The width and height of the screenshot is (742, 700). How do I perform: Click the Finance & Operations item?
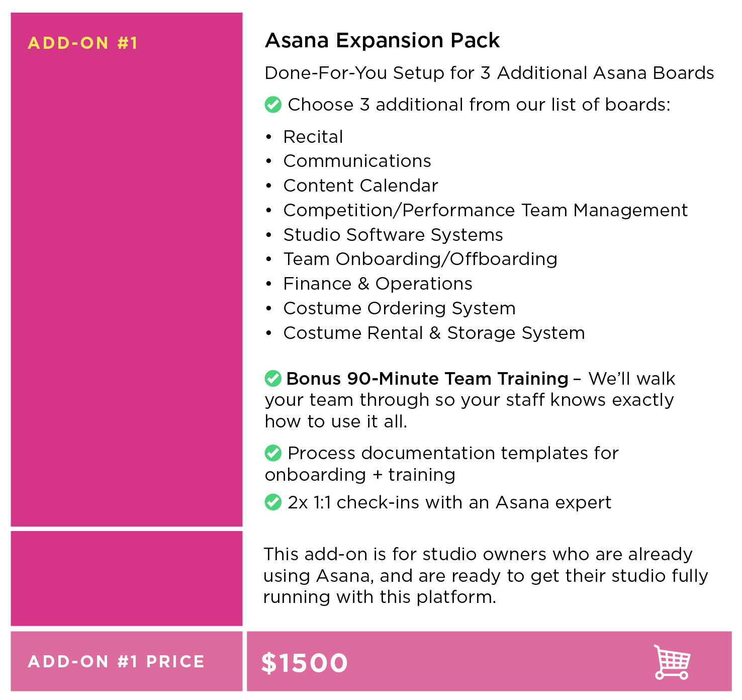(378, 284)
